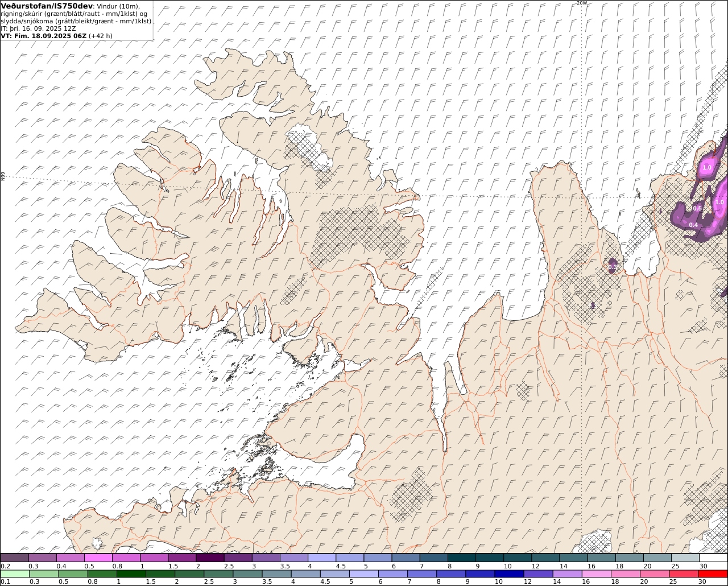Click upper legend value label '0.2'

(5, 566)
